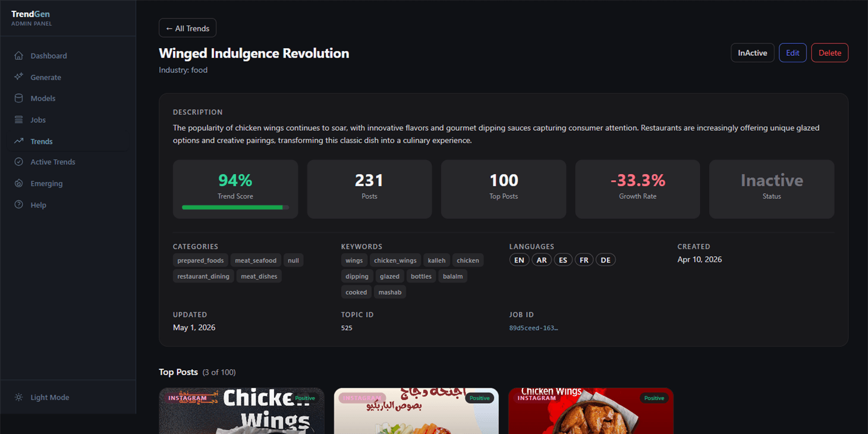
Task: Open the Job ID link 89d5ceed-163…
Action: pyautogui.click(x=533, y=328)
